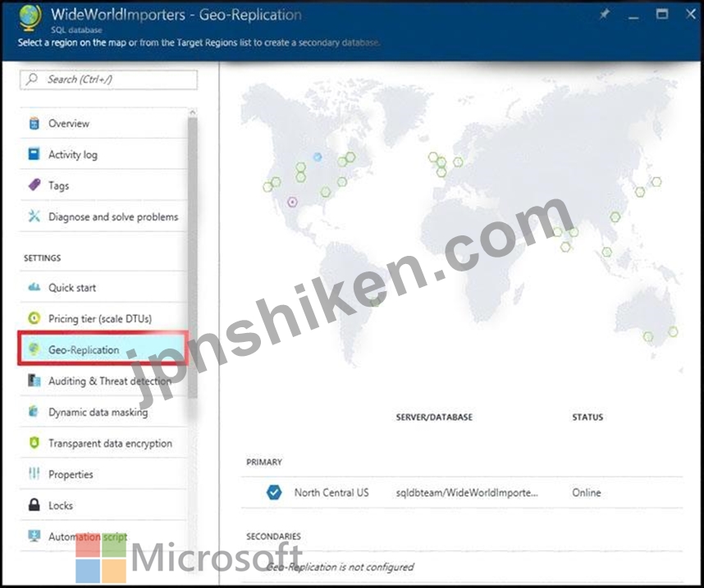This screenshot has height=588, width=704.
Task: Click the Overview database icon
Action: pos(34,123)
